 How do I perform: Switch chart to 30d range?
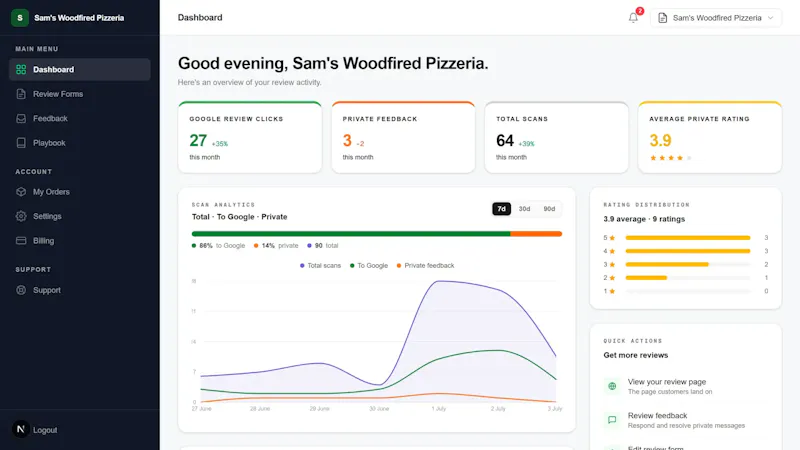[524, 209]
